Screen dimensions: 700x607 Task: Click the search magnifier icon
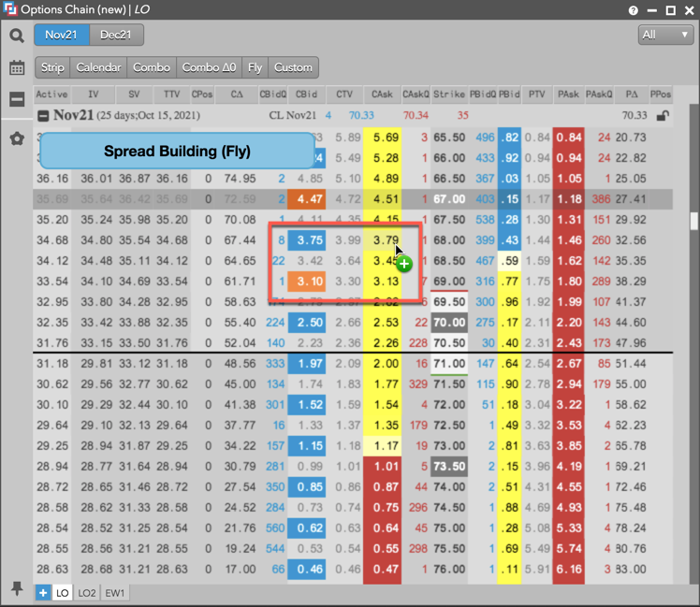[x=17, y=36]
